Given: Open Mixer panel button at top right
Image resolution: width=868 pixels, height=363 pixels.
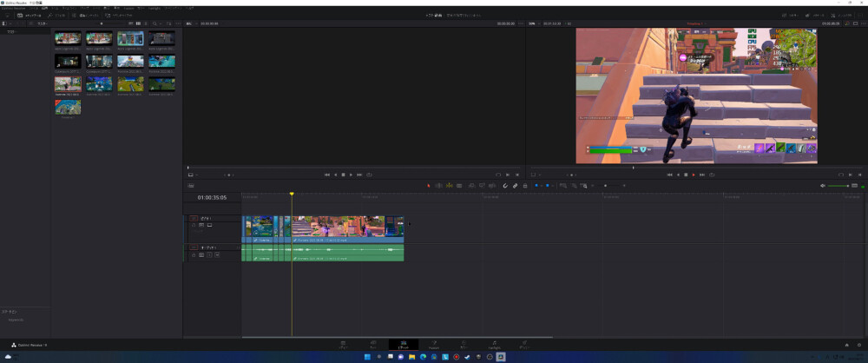Looking at the screenshot, I should (x=791, y=16).
